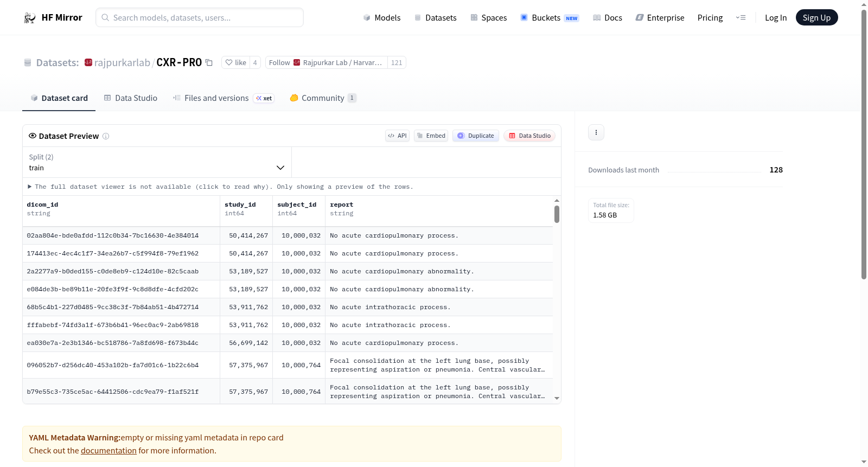Screen dimensions: 868x467
Task: Open the Split train dropdown
Action: coord(157,162)
